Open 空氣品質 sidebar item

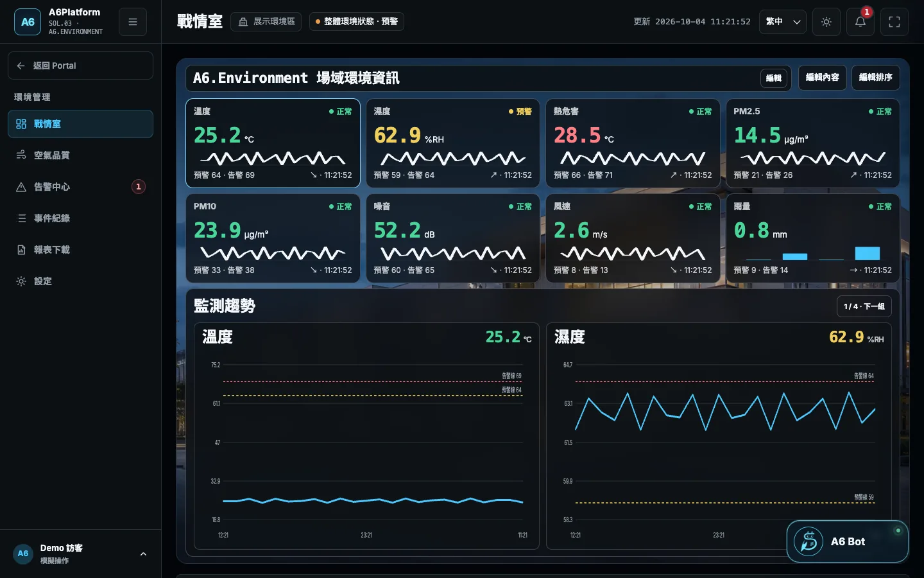[x=80, y=155]
